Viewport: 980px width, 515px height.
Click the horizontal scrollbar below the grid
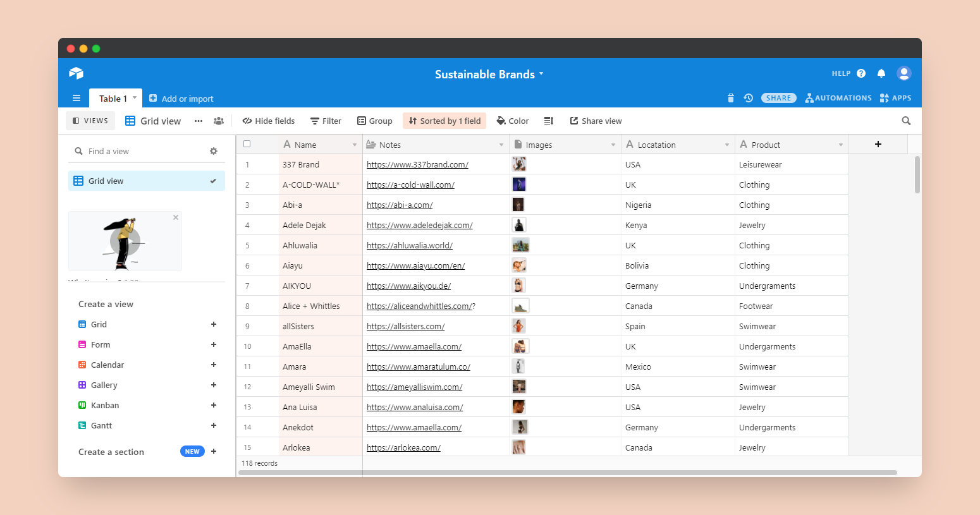click(568, 473)
